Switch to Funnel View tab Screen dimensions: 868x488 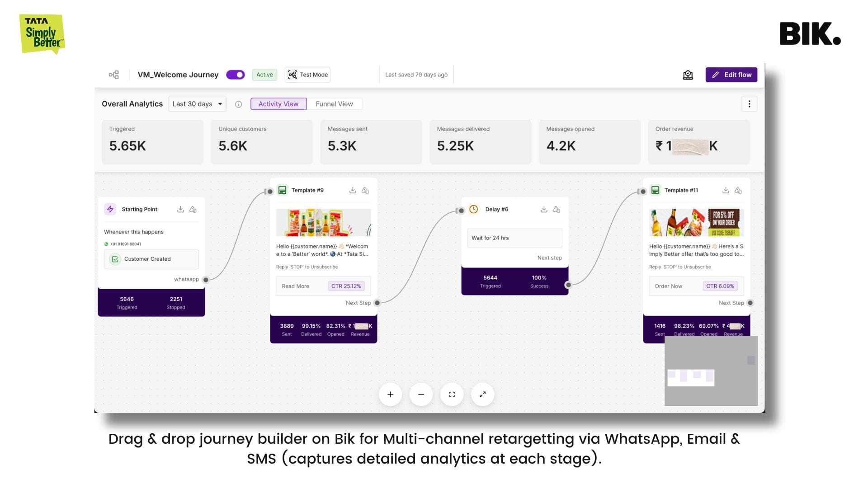334,103
